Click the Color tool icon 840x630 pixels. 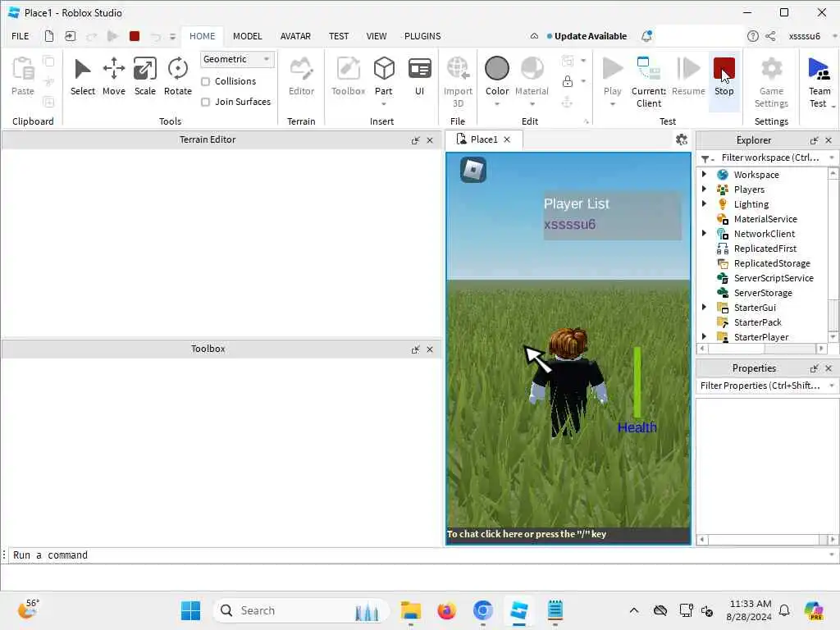point(496,69)
